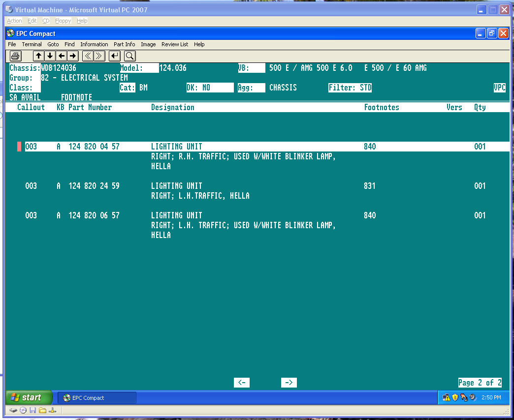The height and width of the screenshot is (420, 514).
Task: Click the "->" next page button
Action: pyautogui.click(x=289, y=383)
